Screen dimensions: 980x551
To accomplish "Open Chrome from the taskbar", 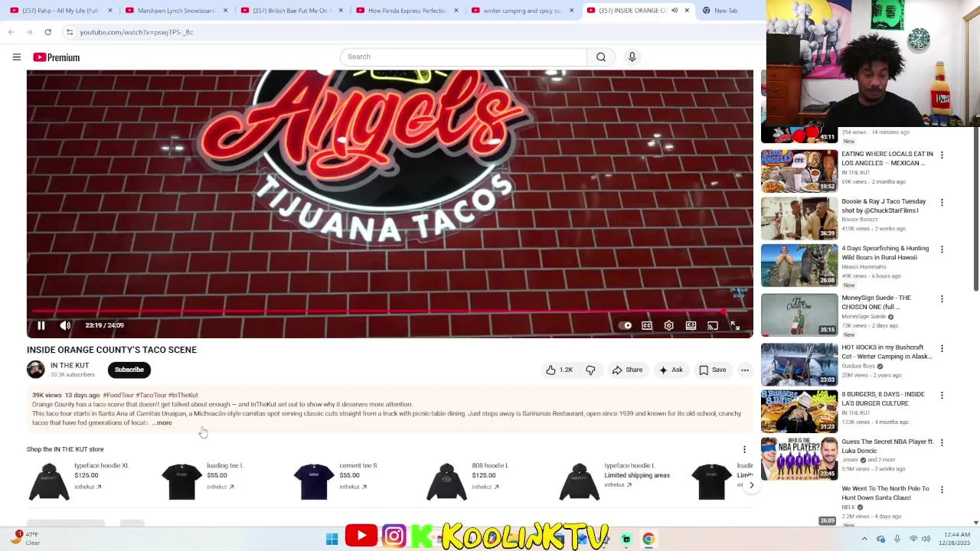I will pos(648,539).
